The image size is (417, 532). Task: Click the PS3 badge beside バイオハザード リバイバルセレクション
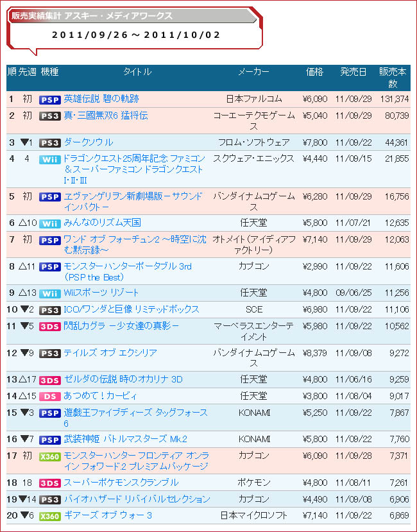[x=50, y=500]
